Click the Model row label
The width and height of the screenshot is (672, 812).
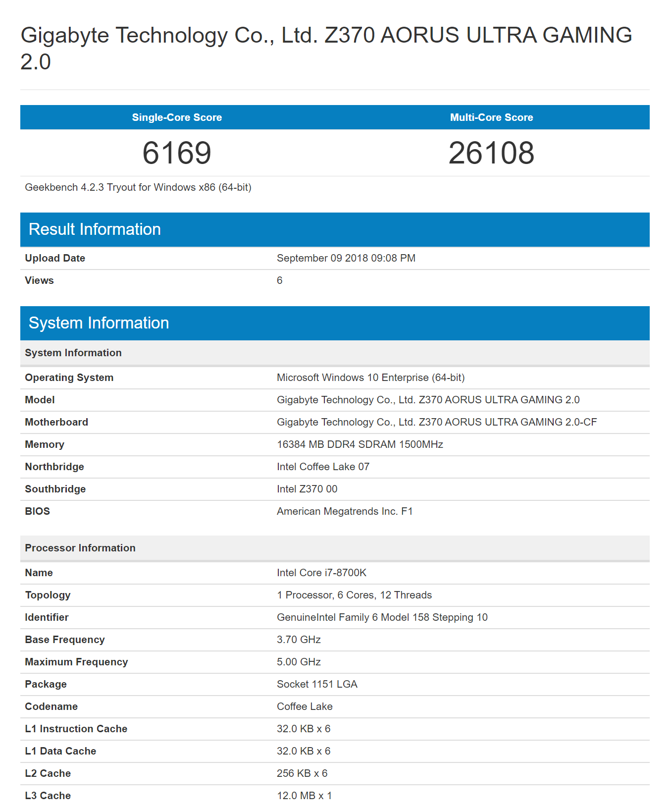coord(40,400)
